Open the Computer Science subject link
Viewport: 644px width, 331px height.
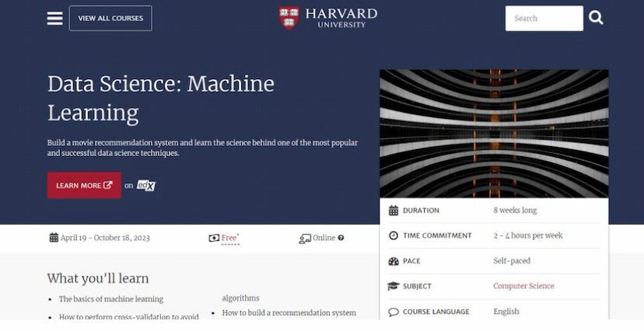coord(523,286)
